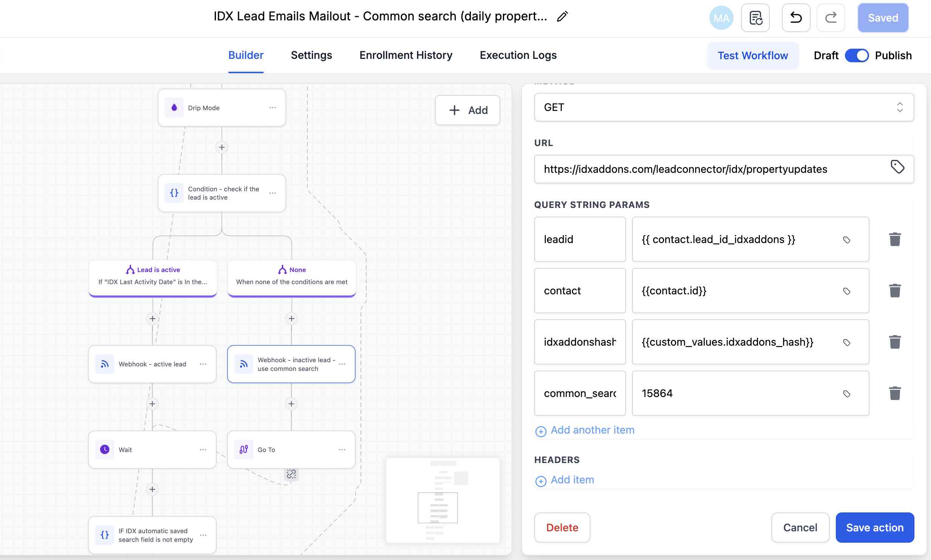The width and height of the screenshot is (931, 560).
Task: Add step below Wait node
Action: pos(152,490)
